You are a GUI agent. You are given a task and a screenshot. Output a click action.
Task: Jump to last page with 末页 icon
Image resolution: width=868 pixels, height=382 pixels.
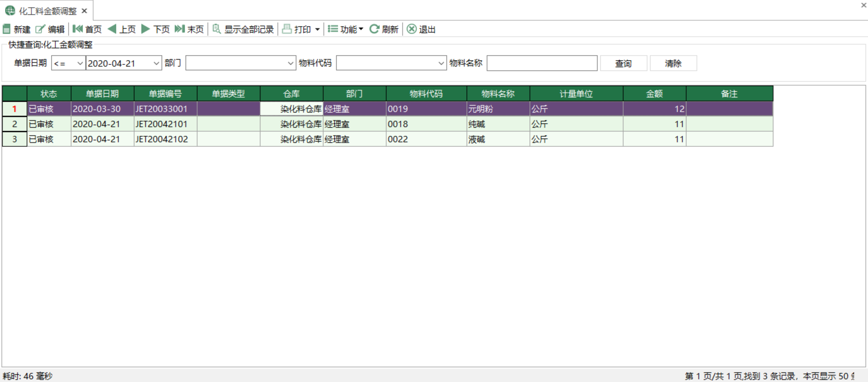(x=180, y=29)
